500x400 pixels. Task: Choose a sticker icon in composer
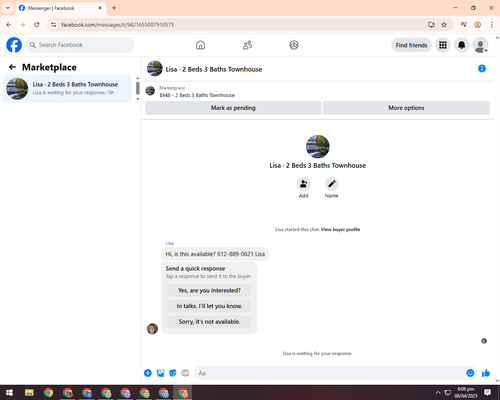[x=173, y=373]
